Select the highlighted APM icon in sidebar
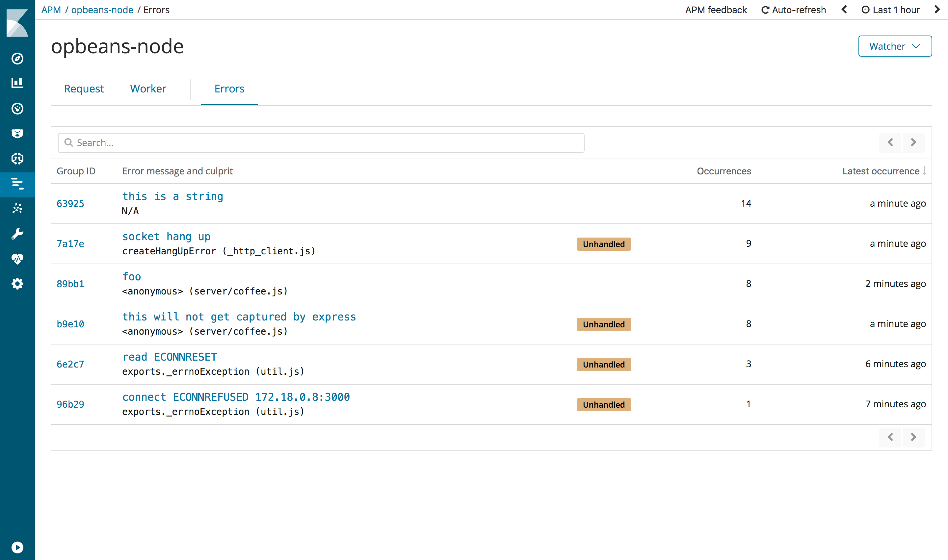The height and width of the screenshot is (560, 948). click(x=17, y=185)
